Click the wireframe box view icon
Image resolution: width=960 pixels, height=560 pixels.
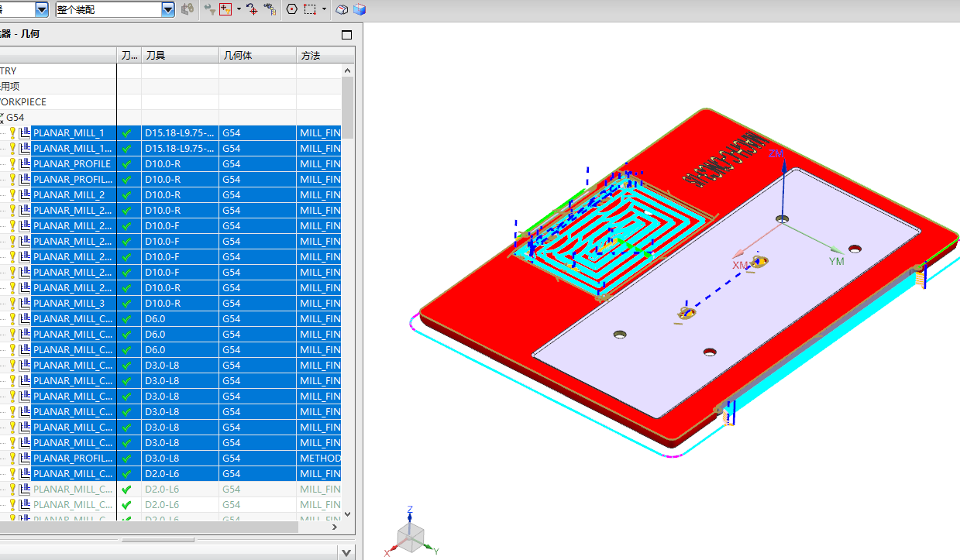(x=342, y=9)
